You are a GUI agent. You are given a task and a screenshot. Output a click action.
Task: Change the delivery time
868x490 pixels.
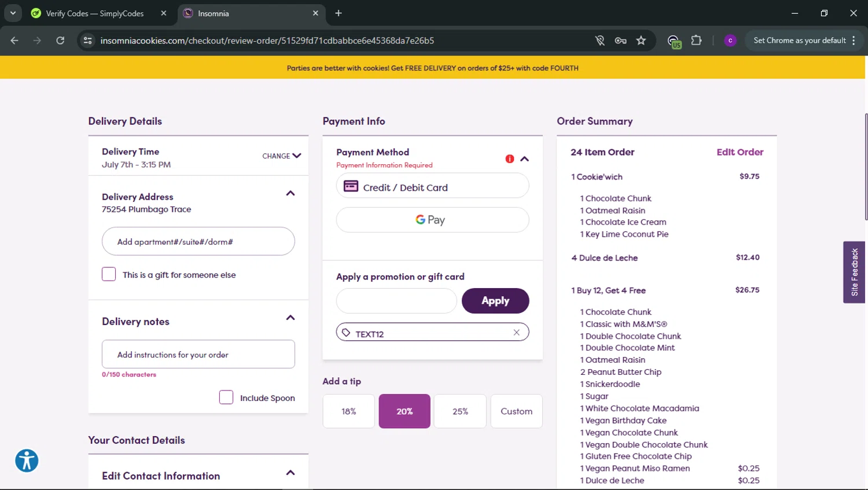(281, 156)
